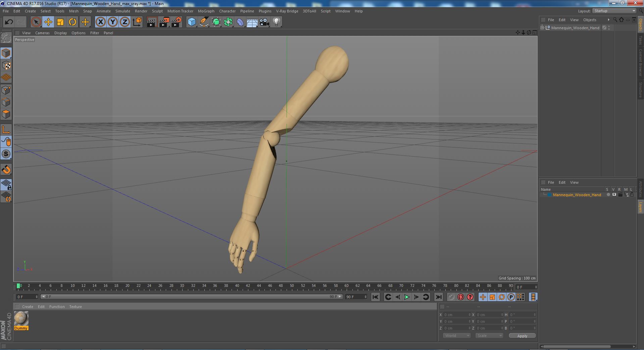Open the Character menu

pos(227,11)
